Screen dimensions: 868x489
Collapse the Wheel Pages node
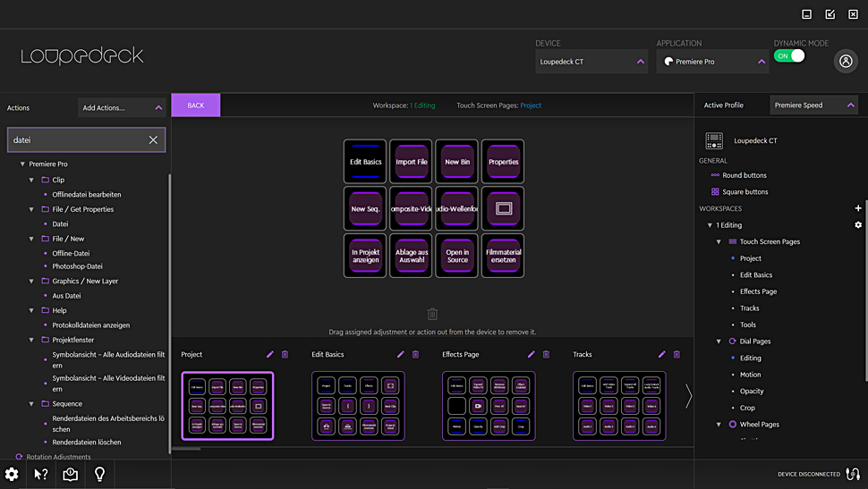(x=719, y=425)
